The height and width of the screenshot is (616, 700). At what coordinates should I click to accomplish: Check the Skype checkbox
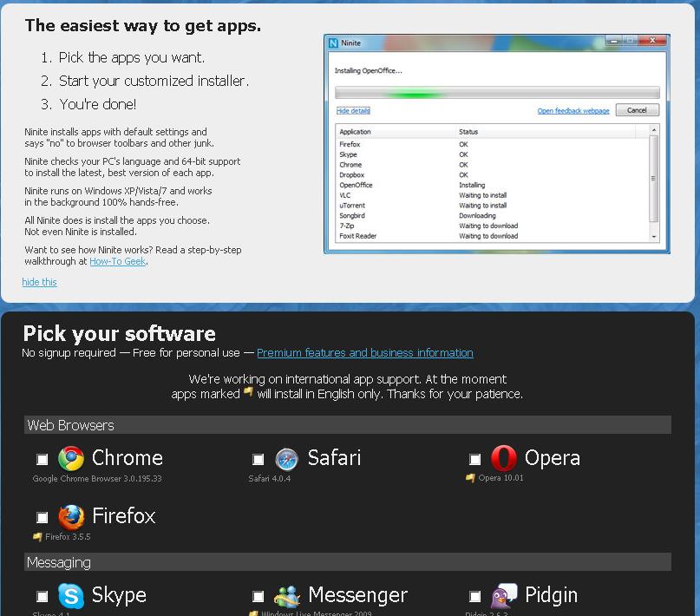click(43, 596)
